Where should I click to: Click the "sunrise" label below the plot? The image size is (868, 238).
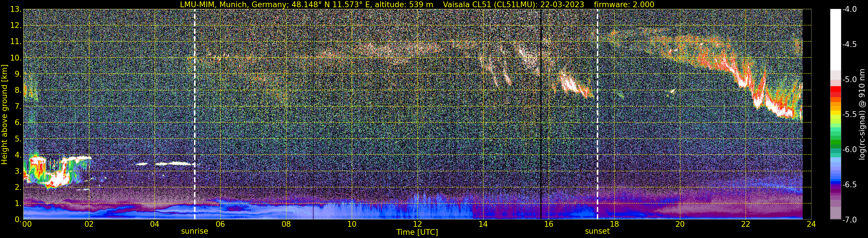[194, 231]
